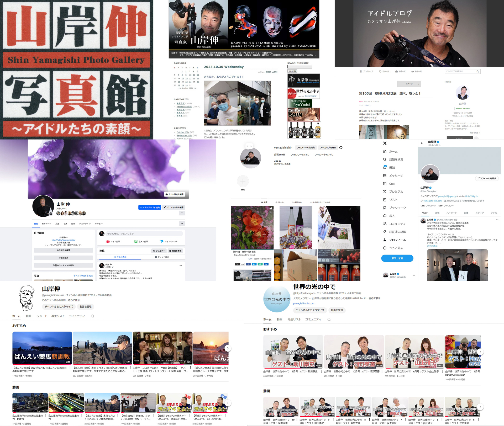Click camera icon on Facebook profile photo
The width and height of the screenshot is (504, 426).
51,214
